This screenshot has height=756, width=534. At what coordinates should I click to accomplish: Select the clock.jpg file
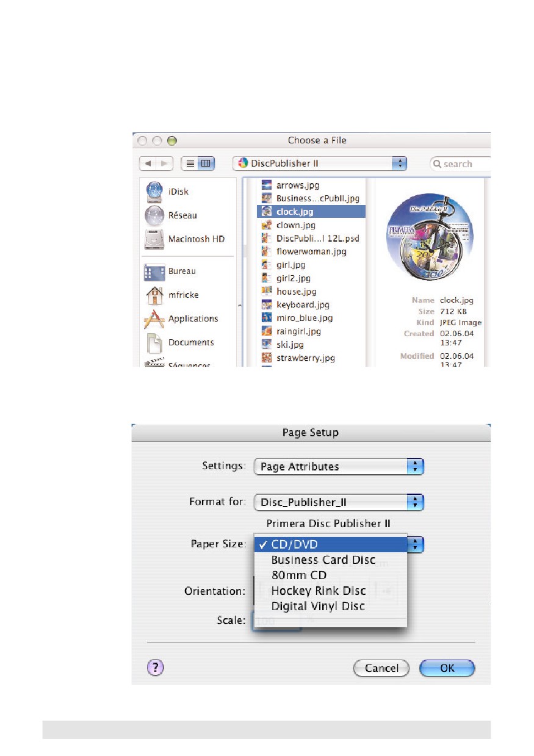point(311,212)
